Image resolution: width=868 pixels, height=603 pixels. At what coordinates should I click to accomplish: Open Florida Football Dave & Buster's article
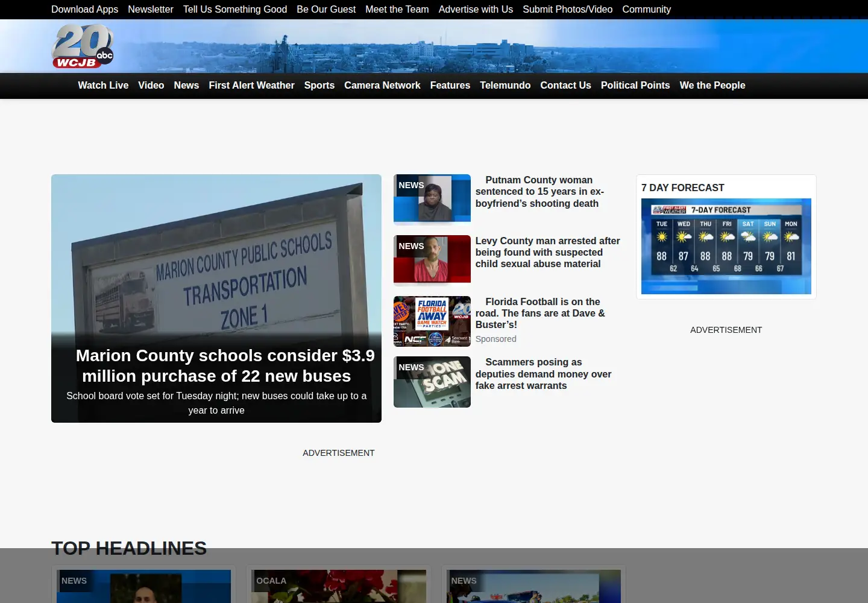pos(541,313)
